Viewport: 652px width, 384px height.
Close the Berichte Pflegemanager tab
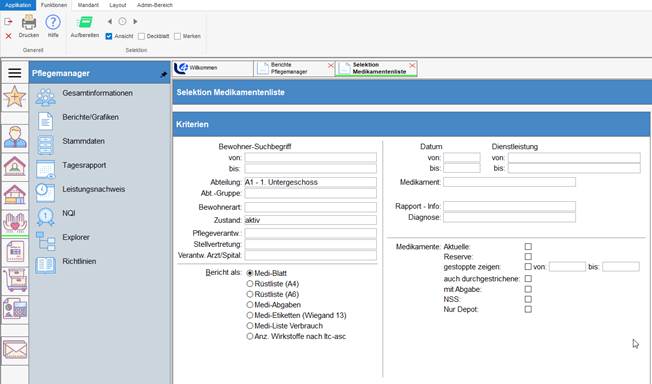[331, 66]
